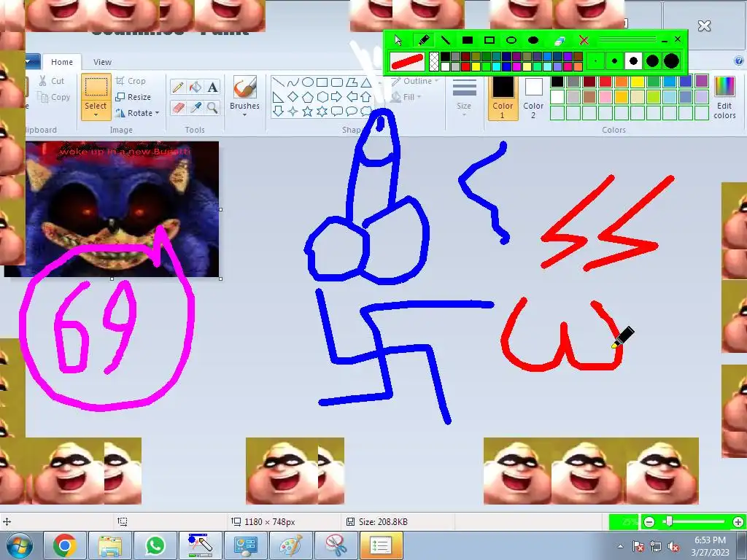Zoom out with the minus button
The width and height of the screenshot is (747, 560).
(x=649, y=522)
